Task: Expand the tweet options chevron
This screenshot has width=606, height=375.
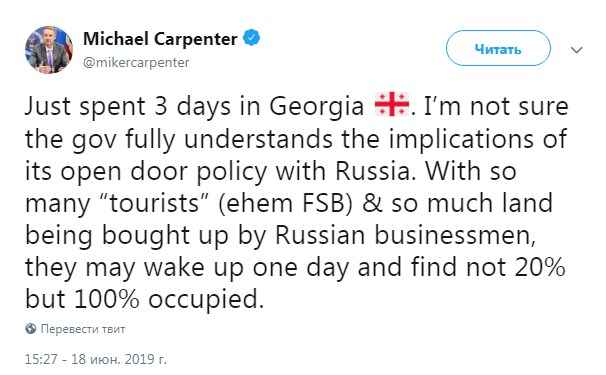Action: [577, 50]
